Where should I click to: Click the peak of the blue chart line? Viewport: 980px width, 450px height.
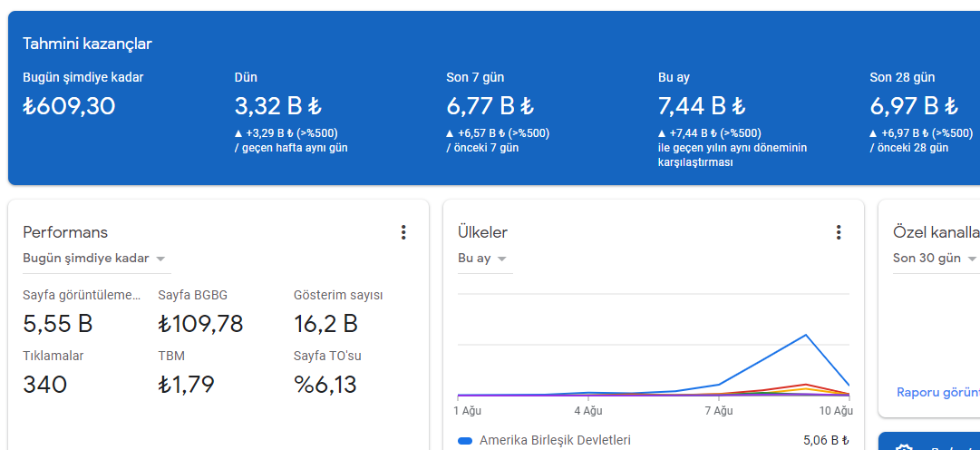coord(806,335)
